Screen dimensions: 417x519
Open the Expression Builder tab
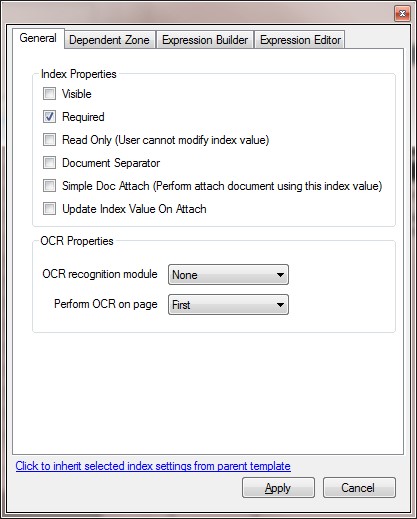(205, 40)
